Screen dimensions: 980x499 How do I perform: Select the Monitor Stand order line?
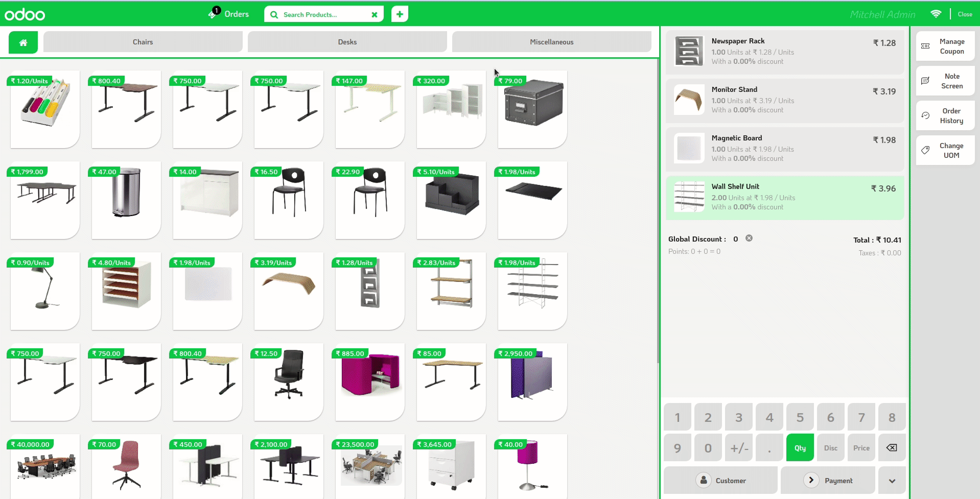pos(785,100)
